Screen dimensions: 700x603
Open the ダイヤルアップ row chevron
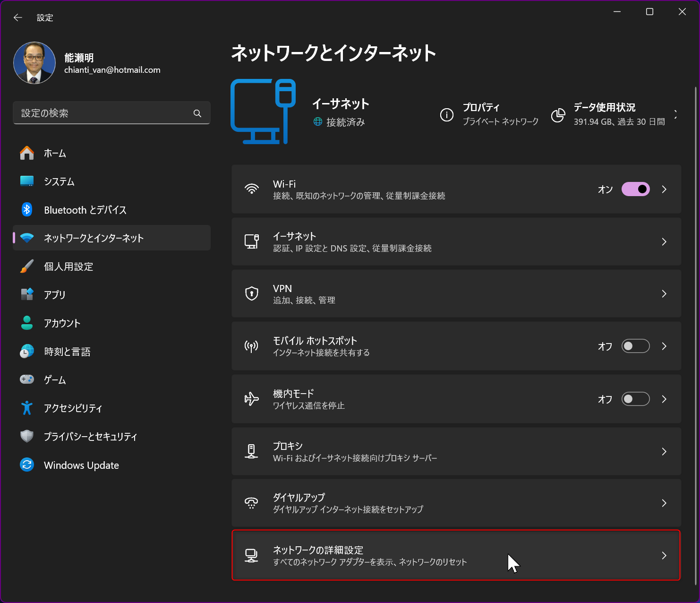pos(664,503)
